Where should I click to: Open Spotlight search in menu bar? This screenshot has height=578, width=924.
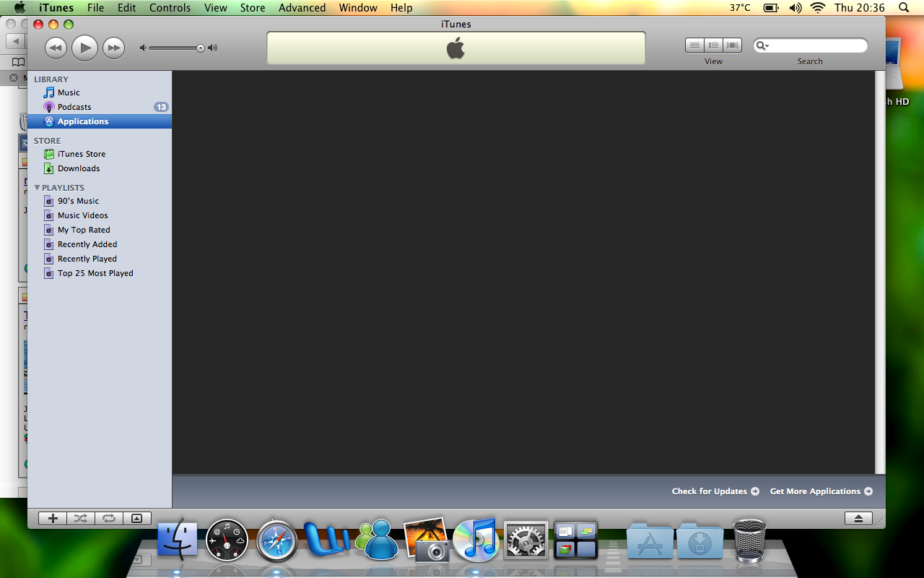pos(904,8)
